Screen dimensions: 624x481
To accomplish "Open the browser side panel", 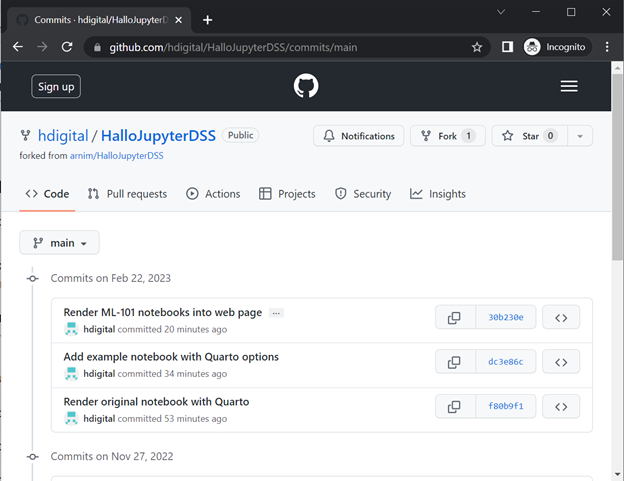I will pyautogui.click(x=507, y=47).
